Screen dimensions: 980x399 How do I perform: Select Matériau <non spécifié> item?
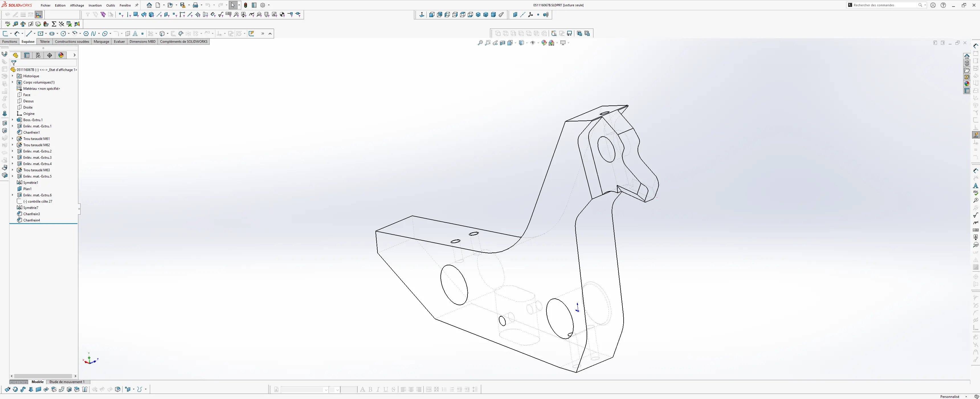pyautogui.click(x=42, y=89)
